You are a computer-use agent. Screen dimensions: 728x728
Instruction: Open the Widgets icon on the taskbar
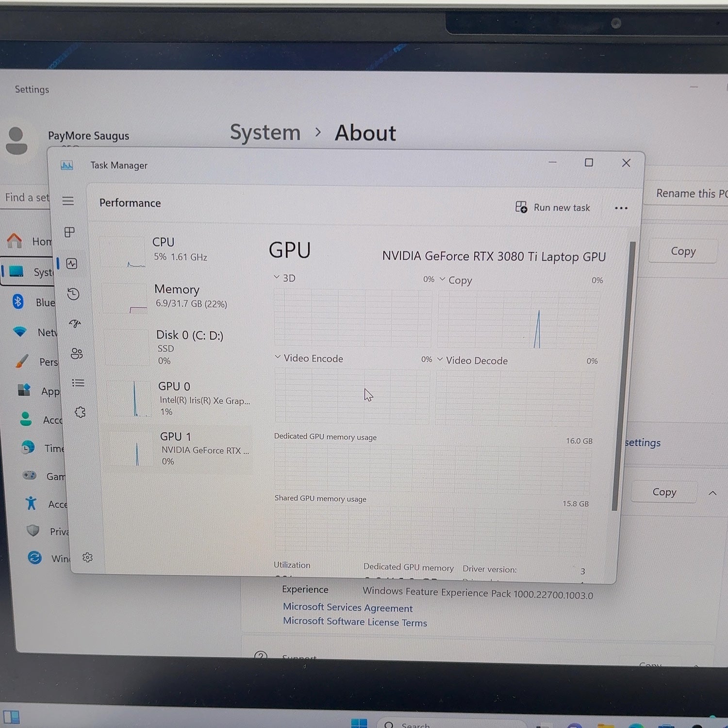point(11,717)
